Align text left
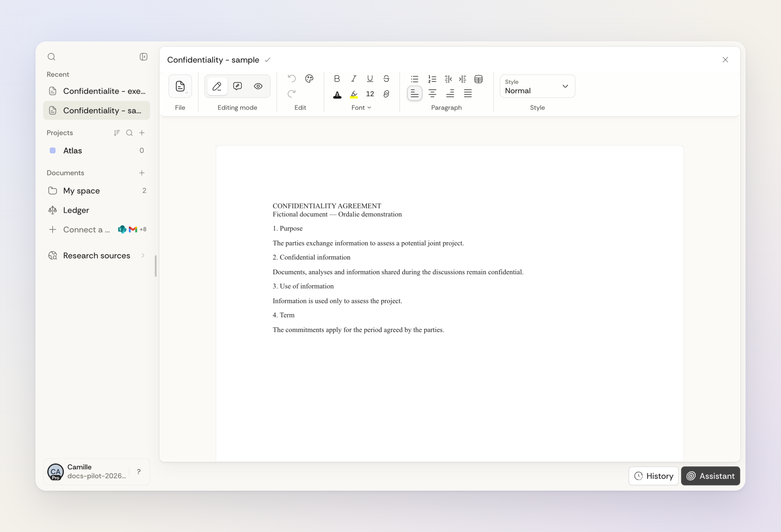Image resolution: width=781 pixels, height=532 pixels. [414, 93]
